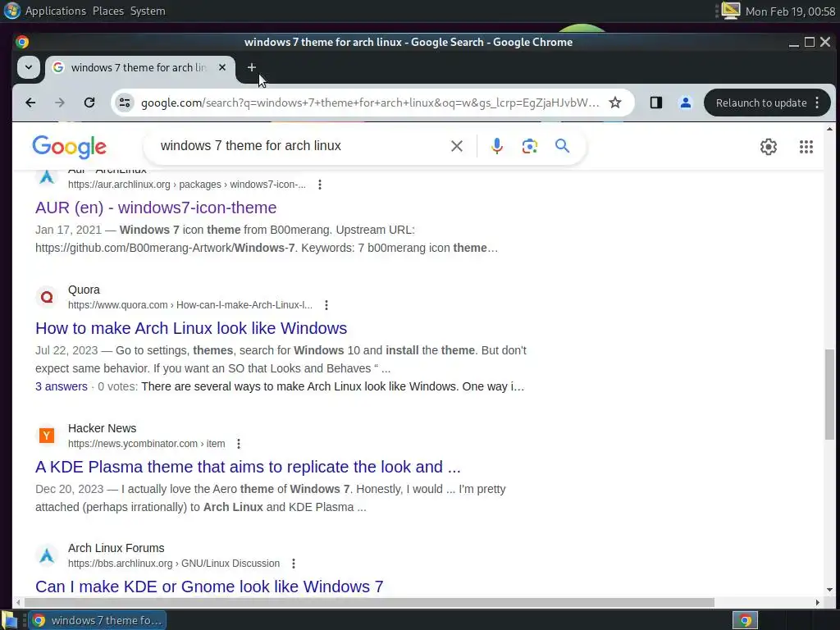The image size is (840, 630).
Task: Click the horizontal scroll right arrow
Action: coord(818,602)
